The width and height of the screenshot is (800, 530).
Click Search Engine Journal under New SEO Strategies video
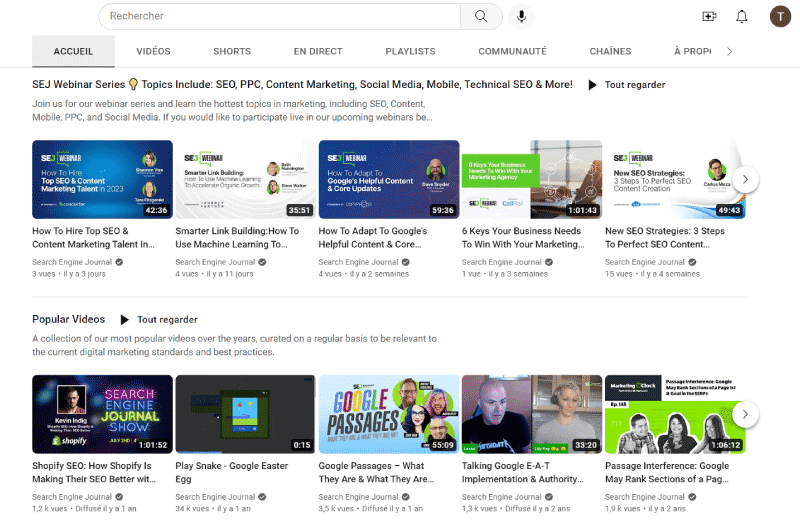pos(645,262)
